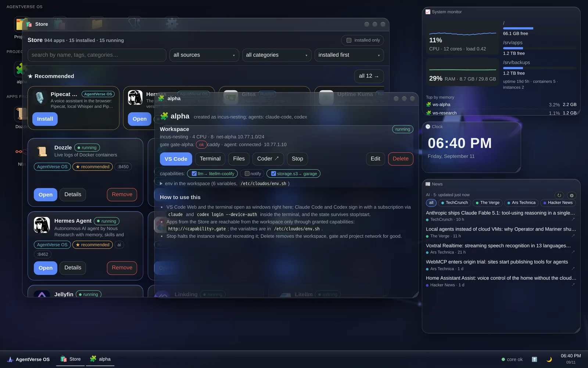The image size is (588, 368).
Task: Click the Pipecat microphone app icon
Action: pos(39,98)
